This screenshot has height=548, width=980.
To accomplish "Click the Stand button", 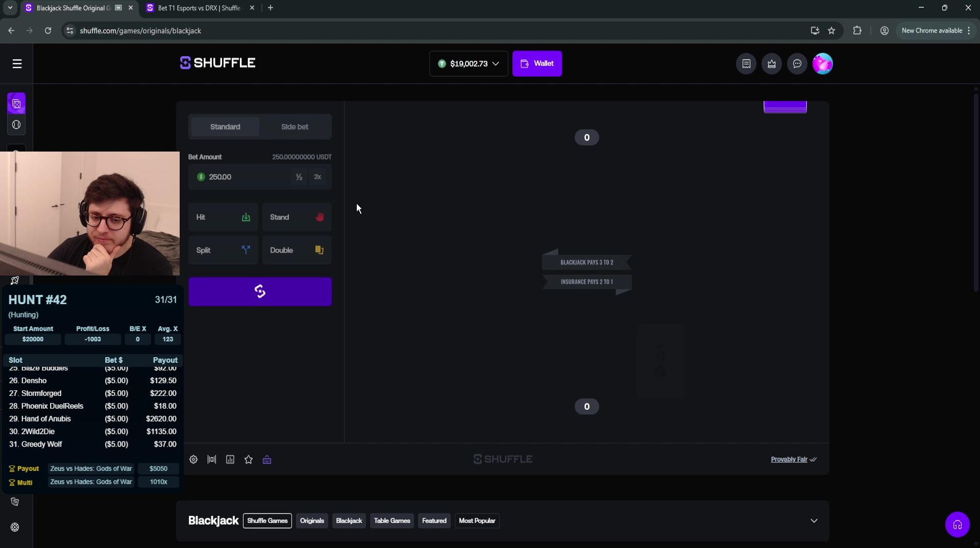I will click(297, 217).
